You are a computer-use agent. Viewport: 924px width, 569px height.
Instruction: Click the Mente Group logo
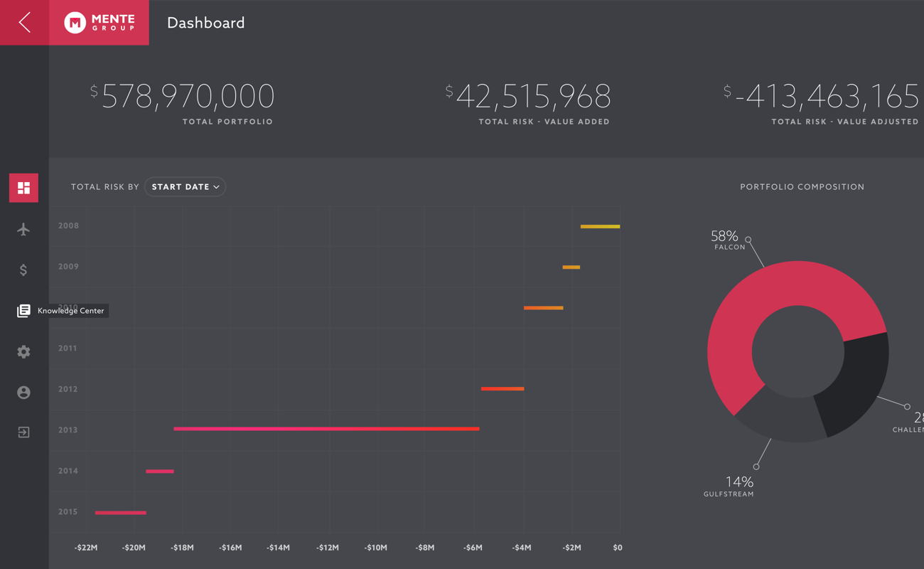tap(100, 23)
